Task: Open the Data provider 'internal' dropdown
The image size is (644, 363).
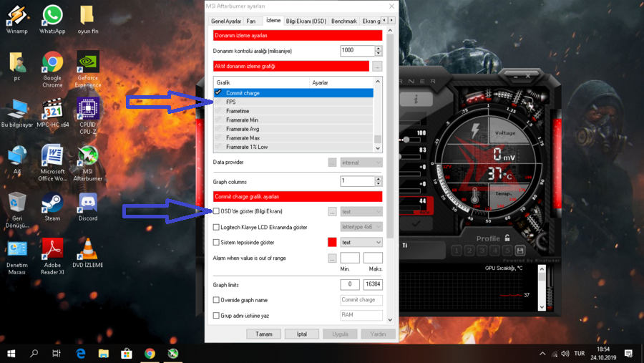Action: pyautogui.click(x=361, y=163)
